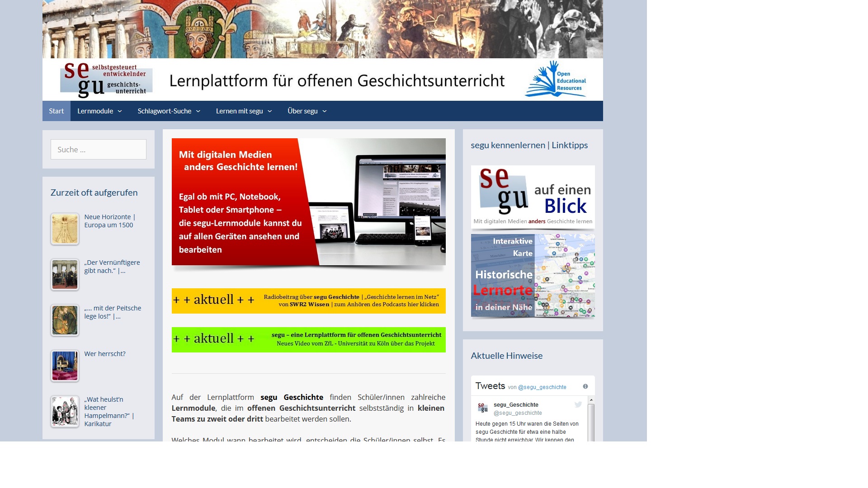Expand the Schlagwort-Suche chevron
868x488 pixels.
[198, 111]
